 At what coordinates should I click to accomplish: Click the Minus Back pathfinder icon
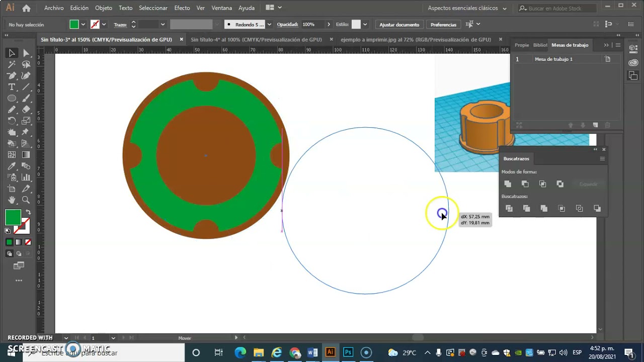tap(597, 208)
